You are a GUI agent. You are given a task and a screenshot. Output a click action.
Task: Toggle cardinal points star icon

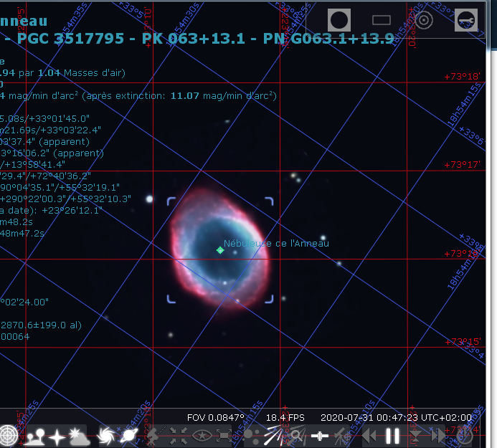(57, 437)
